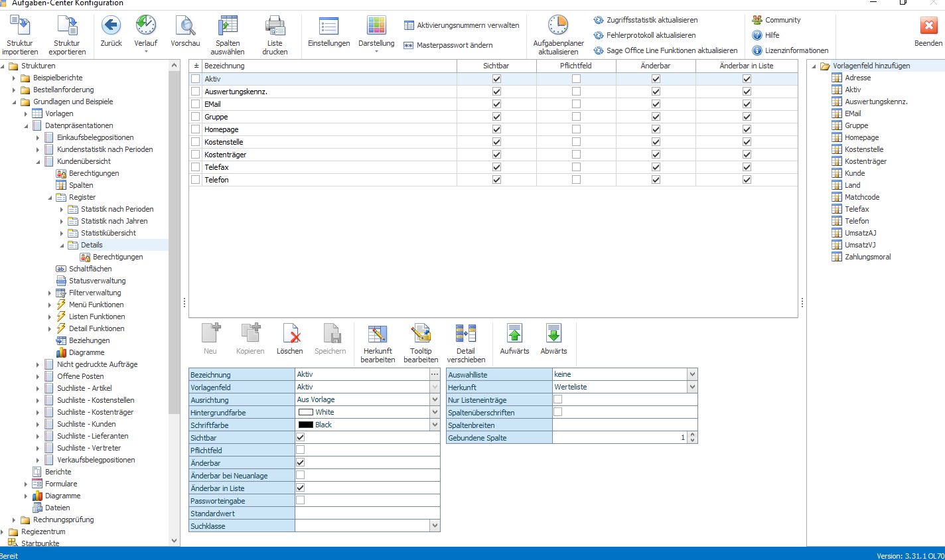Open the Vorschau preview icon
The image size is (945, 560).
(x=185, y=25)
